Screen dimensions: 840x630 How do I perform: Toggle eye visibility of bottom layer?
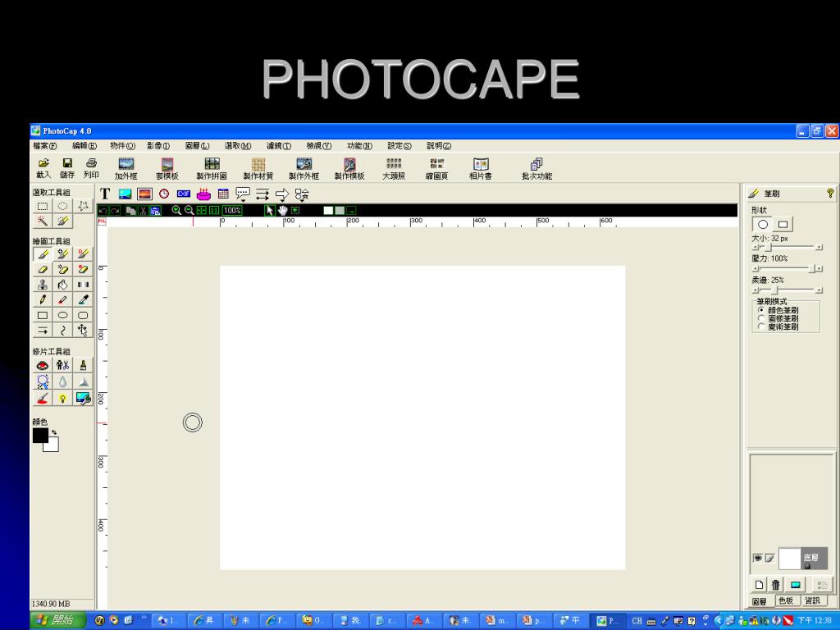757,558
